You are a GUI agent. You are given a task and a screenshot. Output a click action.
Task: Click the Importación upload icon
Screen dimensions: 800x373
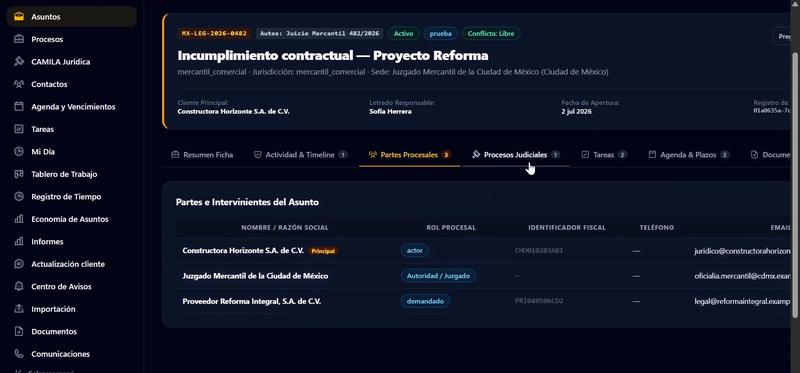click(19, 309)
